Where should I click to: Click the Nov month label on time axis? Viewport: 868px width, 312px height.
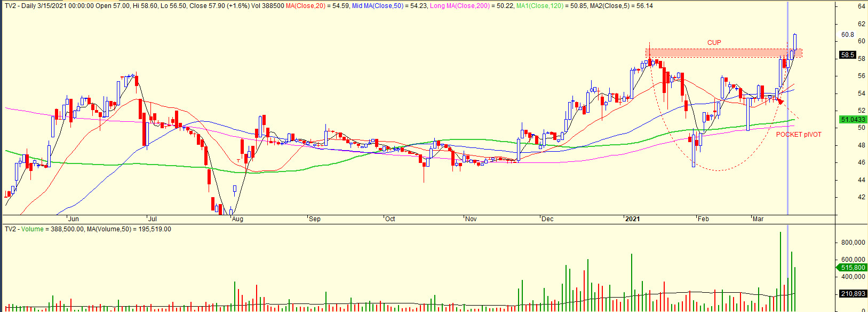tap(471, 219)
